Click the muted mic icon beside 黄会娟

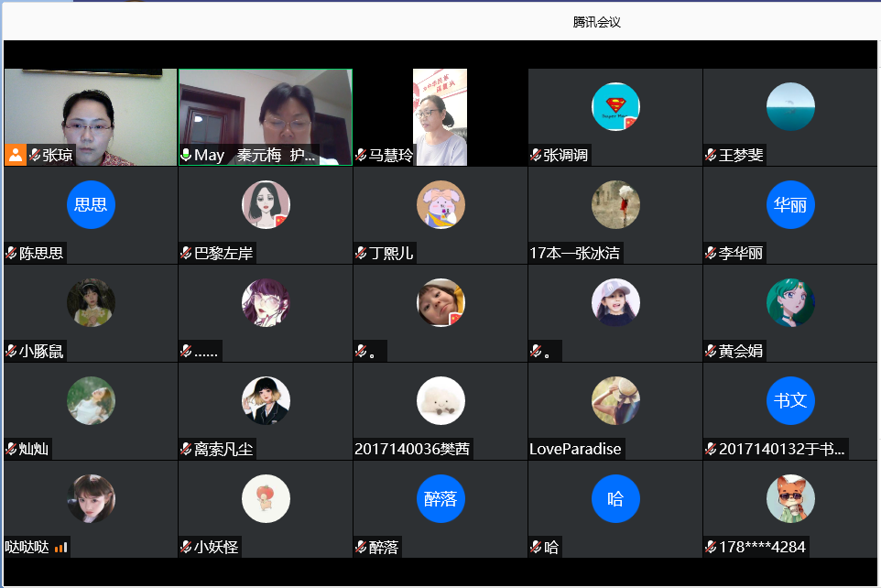[711, 352]
